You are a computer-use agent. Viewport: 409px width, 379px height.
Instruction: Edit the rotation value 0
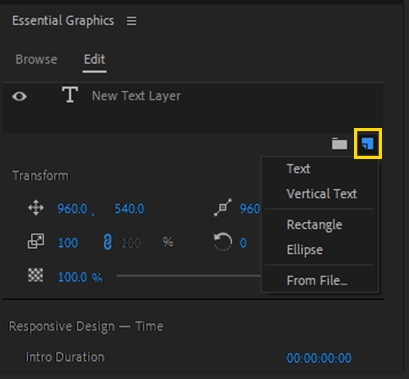243,243
